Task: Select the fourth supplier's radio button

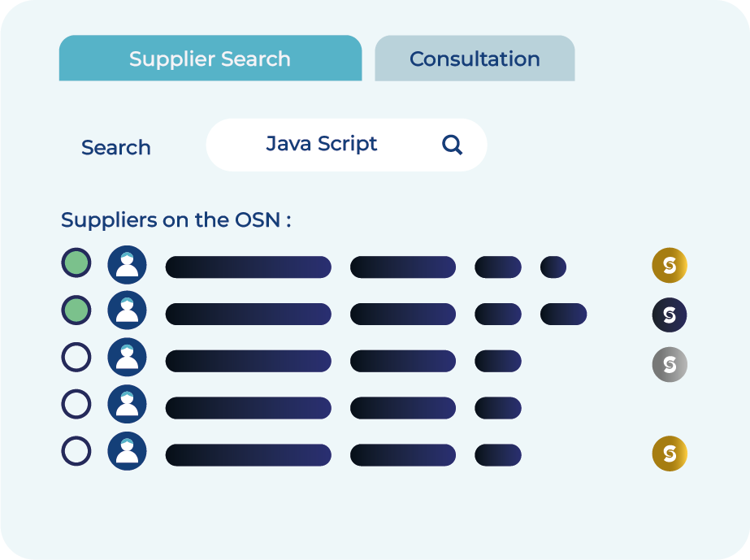Action: (x=76, y=404)
